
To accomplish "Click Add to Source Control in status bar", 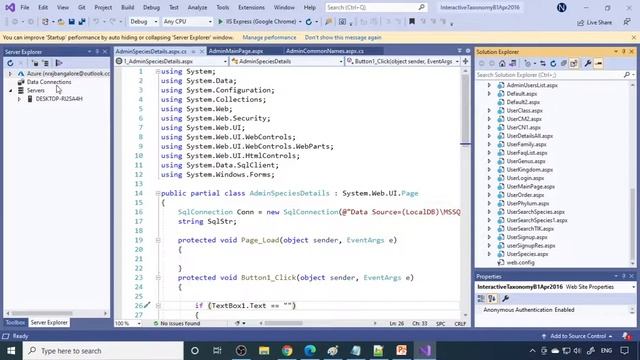I will (x=577, y=336).
